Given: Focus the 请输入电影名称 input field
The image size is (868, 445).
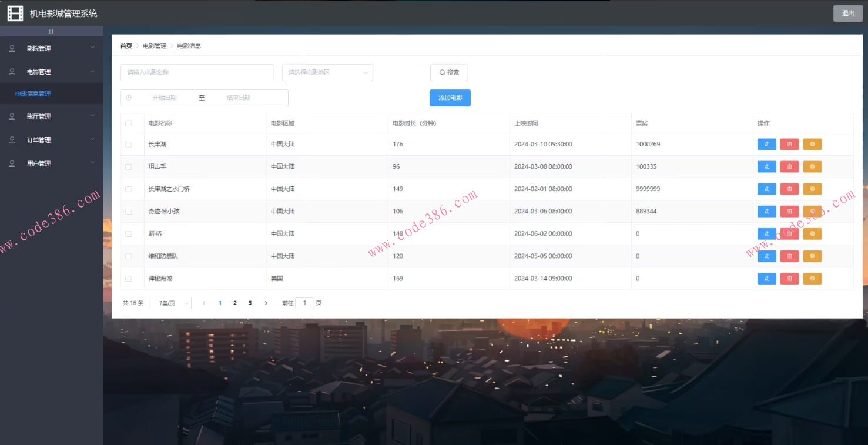Looking at the screenshot, I should tap(197, 73).
